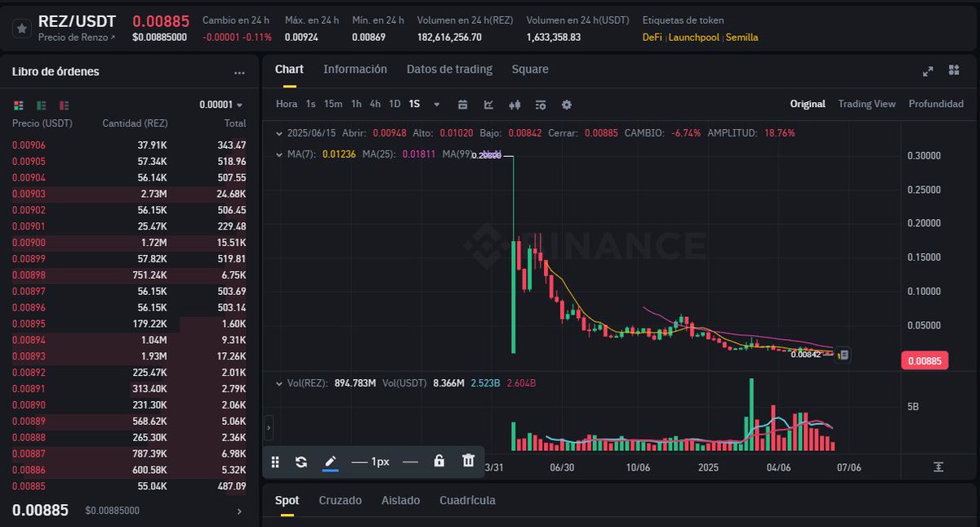Select the 1S weekly chart interval

(x=414, y=105)
